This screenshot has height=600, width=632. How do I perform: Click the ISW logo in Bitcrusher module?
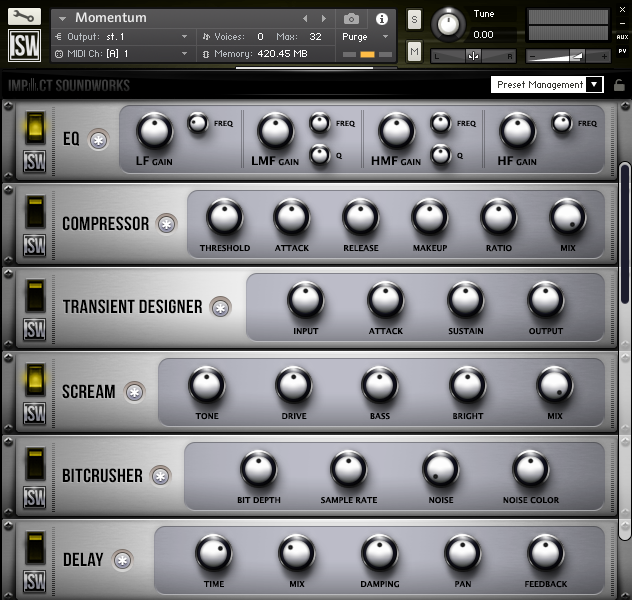34,497
